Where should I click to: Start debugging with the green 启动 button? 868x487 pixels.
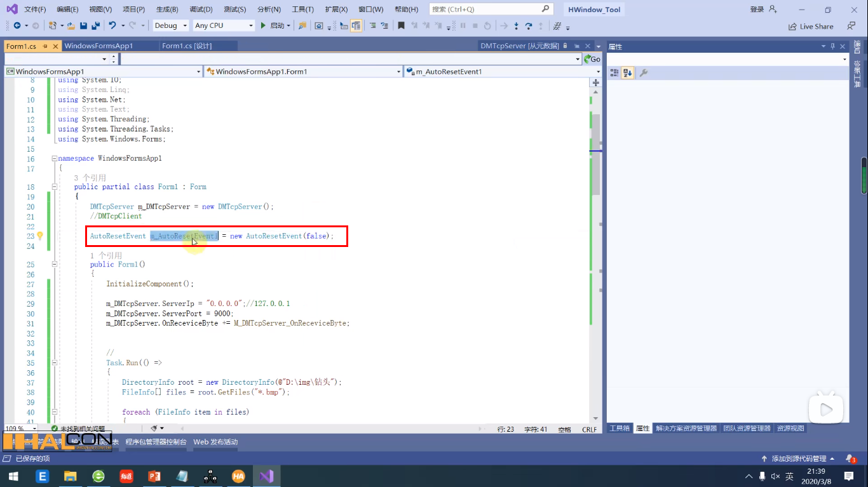coord(270,26)
